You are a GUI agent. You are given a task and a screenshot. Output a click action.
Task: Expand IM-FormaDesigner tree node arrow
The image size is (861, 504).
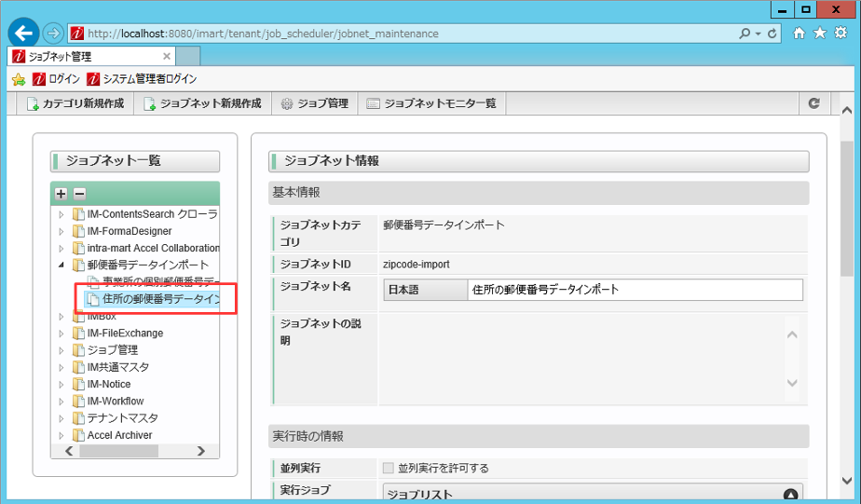point(61,231)
